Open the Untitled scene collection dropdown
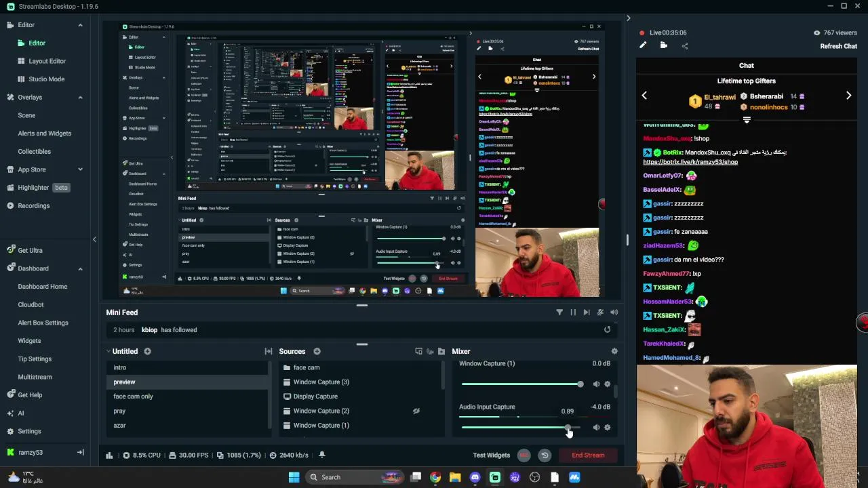868x488 pixels. click(121, 351)
